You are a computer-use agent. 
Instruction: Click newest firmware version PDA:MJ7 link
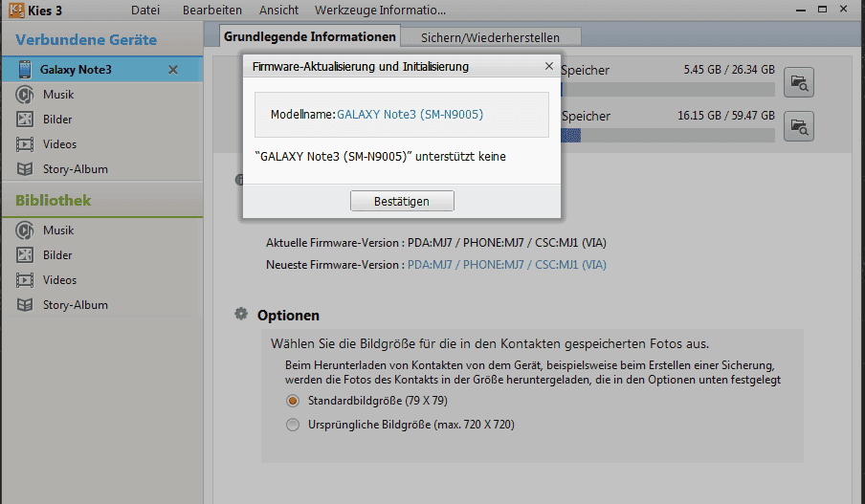tap(506, 265)
